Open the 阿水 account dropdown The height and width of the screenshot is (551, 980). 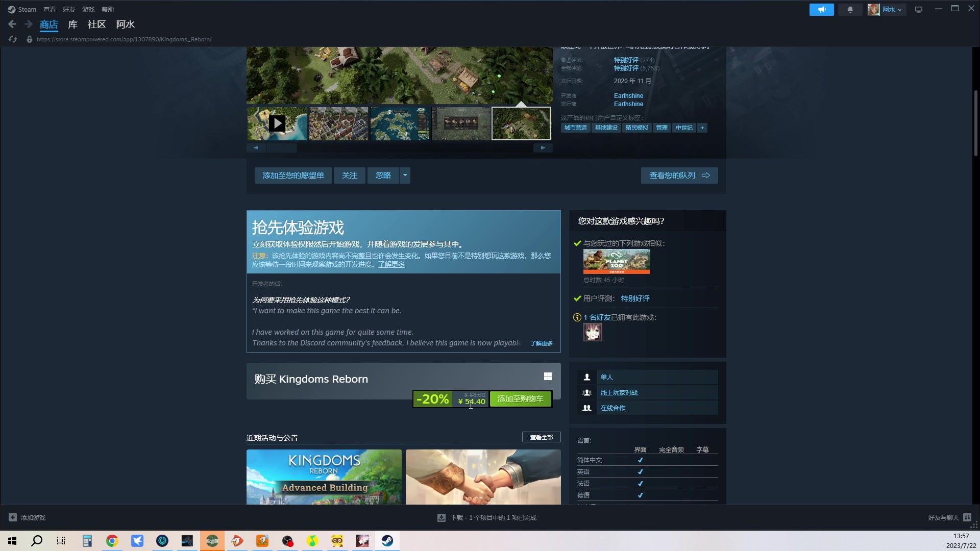point(892,10)
